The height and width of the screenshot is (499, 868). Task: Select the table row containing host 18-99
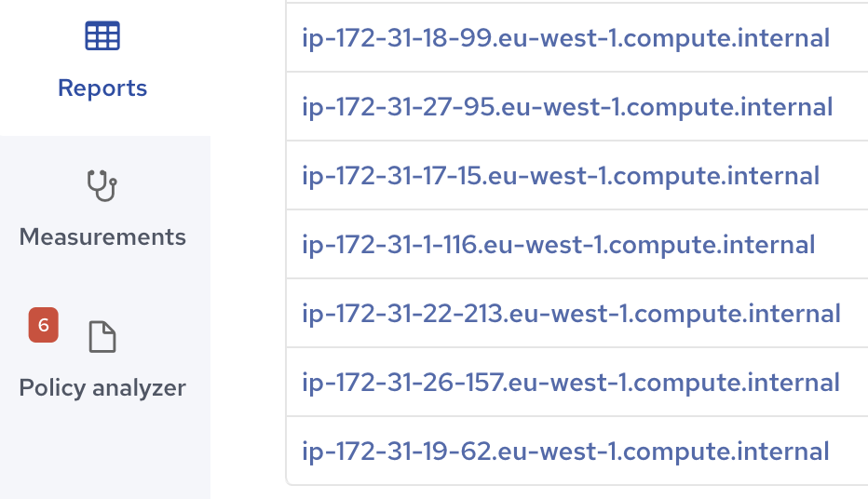pyautogui.click(x=576, y=37)
